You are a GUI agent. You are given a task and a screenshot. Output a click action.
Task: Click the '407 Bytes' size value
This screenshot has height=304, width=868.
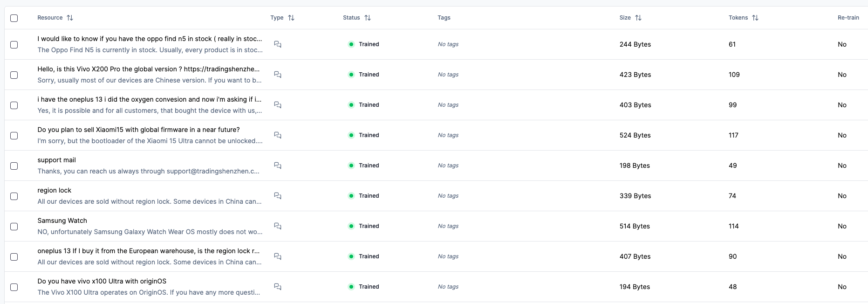click(635, 256)
